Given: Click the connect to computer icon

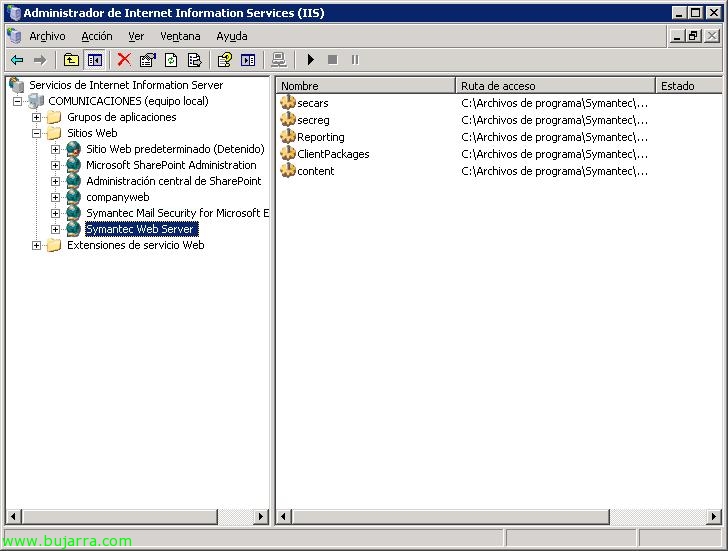Looking at the screenshot, I should tap(279, 60).
